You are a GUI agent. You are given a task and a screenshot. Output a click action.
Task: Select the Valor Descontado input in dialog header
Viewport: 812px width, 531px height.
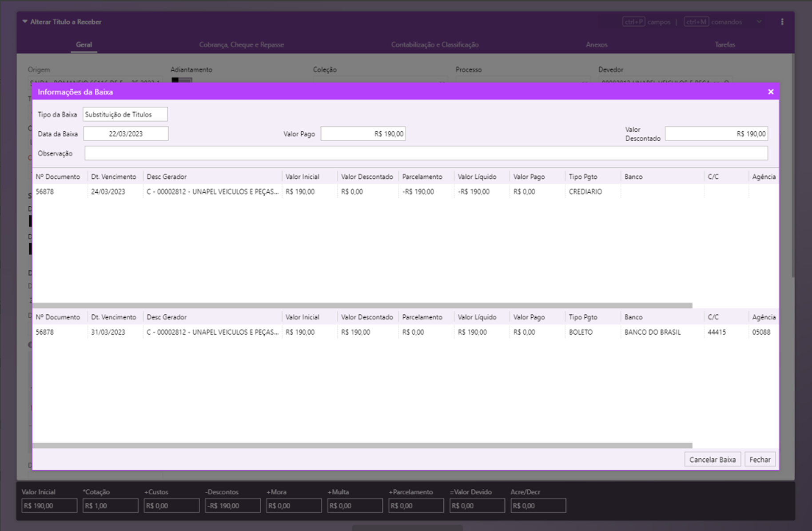pos(716,134)
